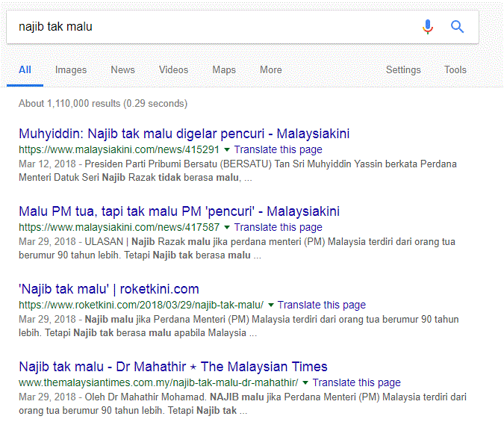Switch to the Images tab
The height and width of the screenshot is (425, 504).
click(x=71, y=69)
